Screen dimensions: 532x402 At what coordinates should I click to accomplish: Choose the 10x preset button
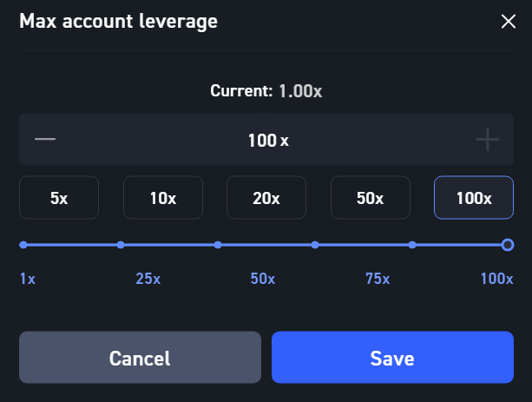tap(162, 198)
